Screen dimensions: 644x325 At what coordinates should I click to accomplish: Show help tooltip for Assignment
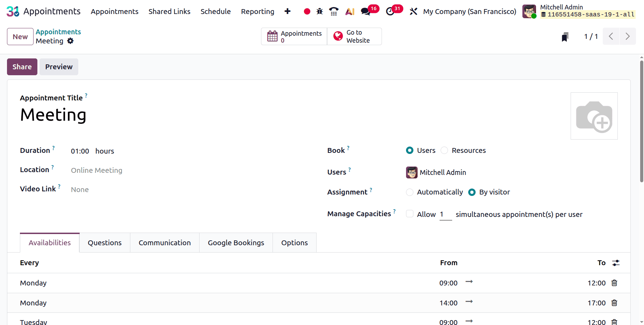pos(371,189)
